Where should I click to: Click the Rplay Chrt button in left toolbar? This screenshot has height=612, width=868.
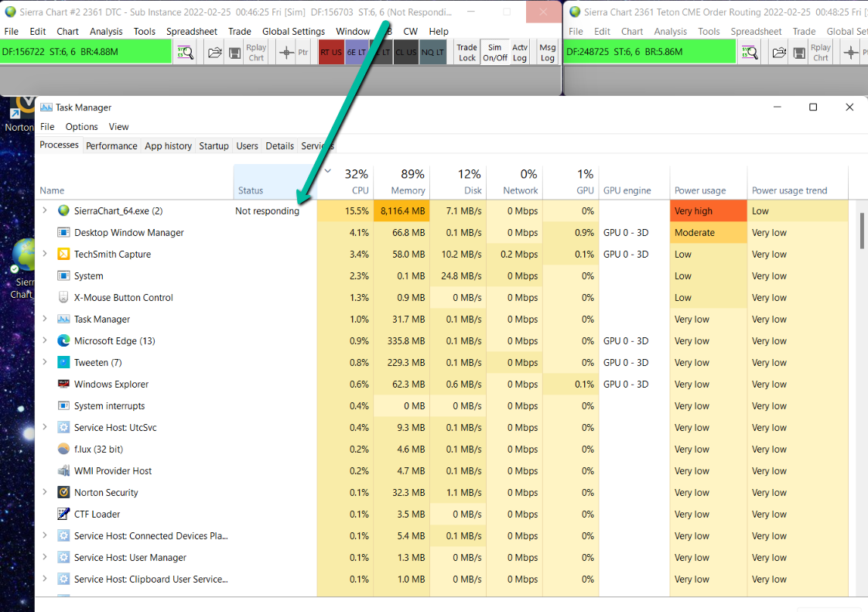[256, 53]
